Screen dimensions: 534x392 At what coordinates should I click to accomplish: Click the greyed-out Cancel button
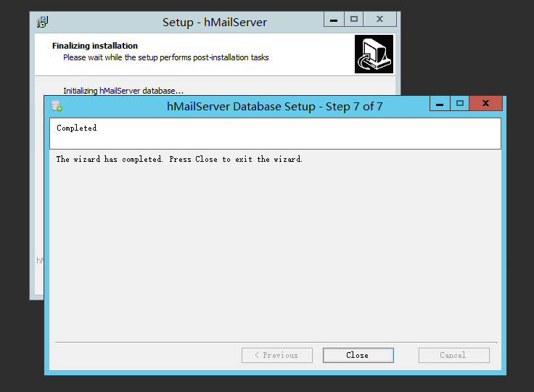(x=454, y=355)
